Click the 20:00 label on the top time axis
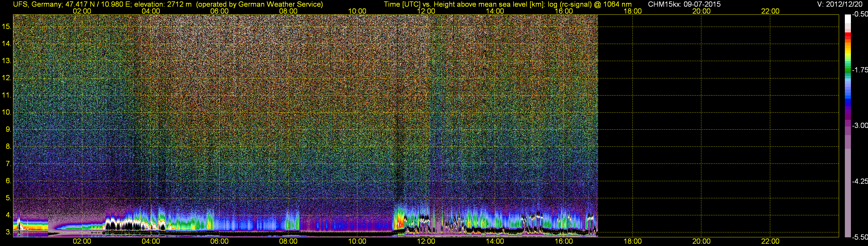 pos(702,11)
